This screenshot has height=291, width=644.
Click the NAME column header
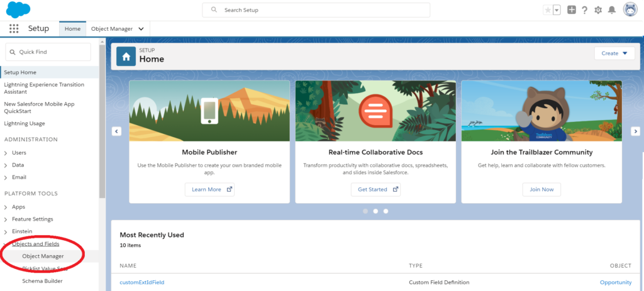(128, 266)
